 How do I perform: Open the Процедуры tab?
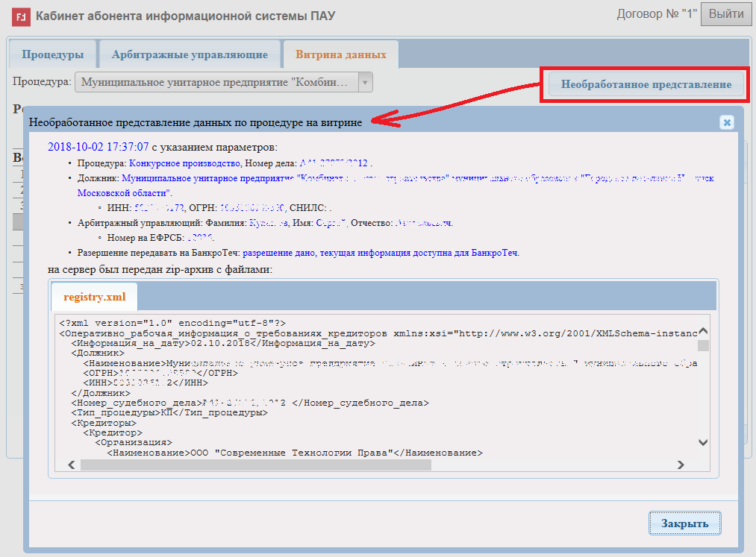[52, 54]
